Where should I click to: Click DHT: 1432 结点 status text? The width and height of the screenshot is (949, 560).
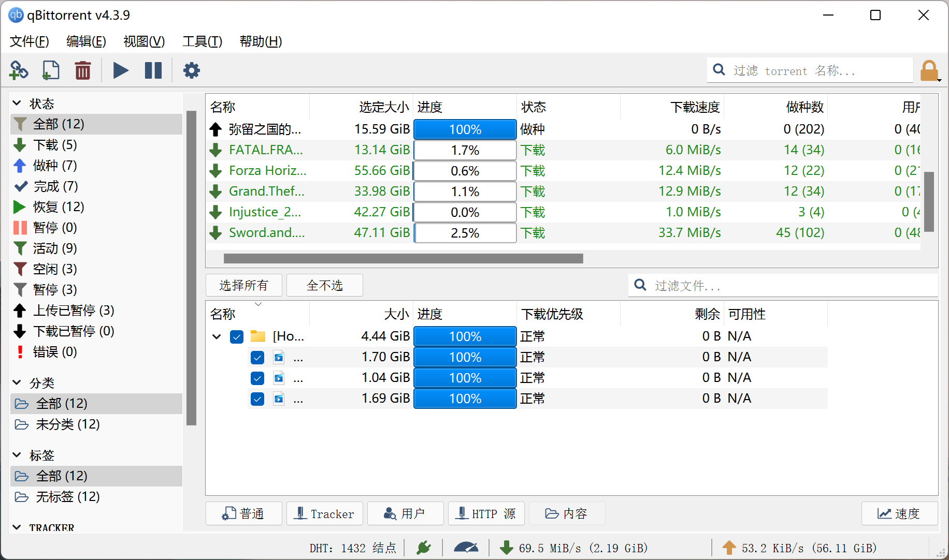[353, 548]
